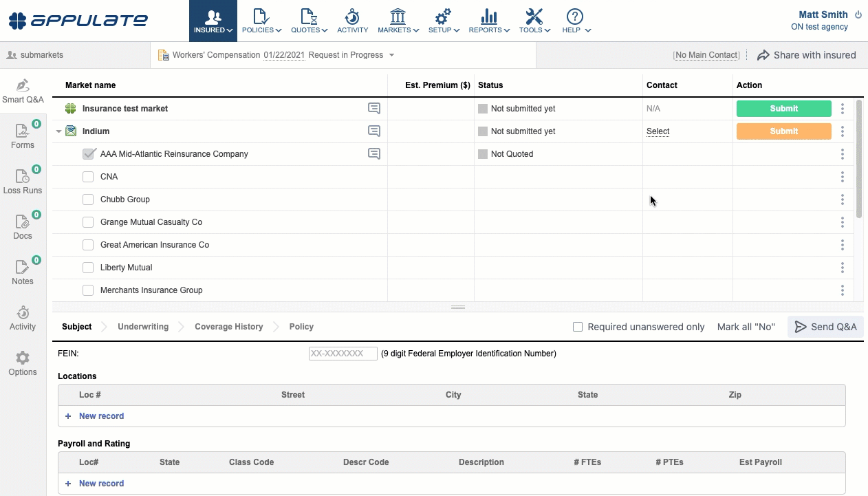The image size is (868, 496).
Task: Collapse the Indium market row
Action: pos(58,131)
